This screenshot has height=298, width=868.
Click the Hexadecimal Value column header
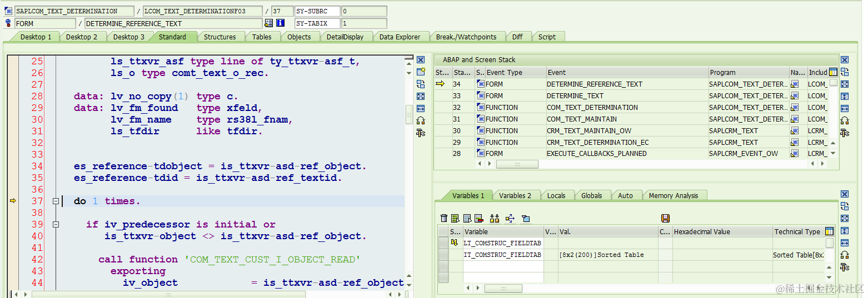pos(722,231)
